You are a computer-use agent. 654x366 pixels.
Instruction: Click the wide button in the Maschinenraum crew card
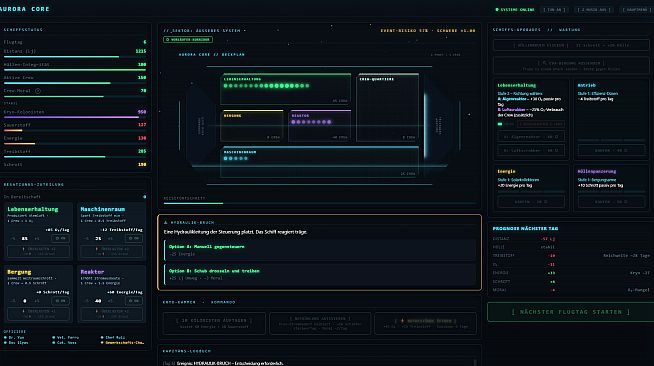pos(111,251)
